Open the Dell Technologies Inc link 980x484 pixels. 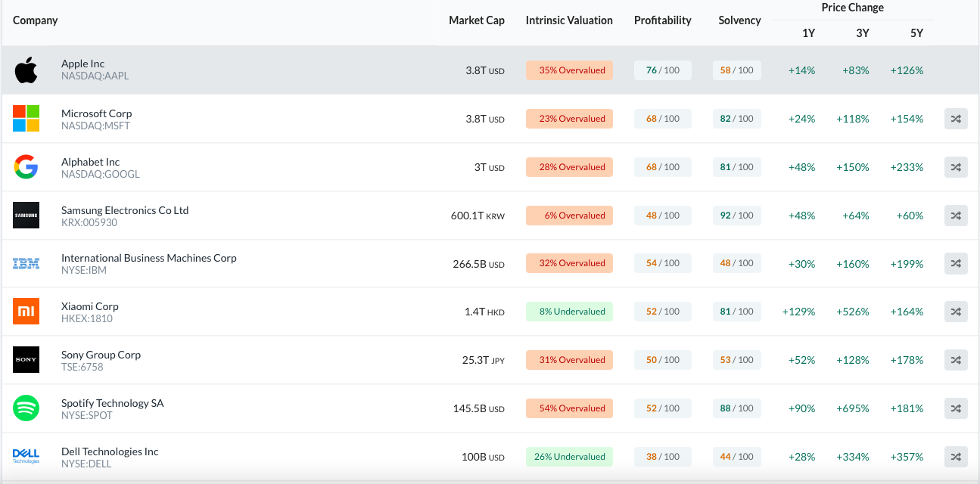pyautogui.click(x=110, y=451)
